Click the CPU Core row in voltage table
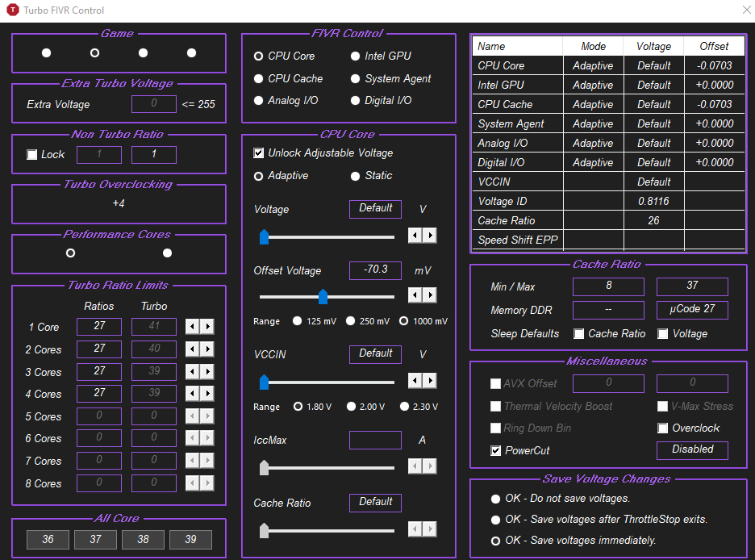This screenshot has width=755, height=560. [609, 65]
